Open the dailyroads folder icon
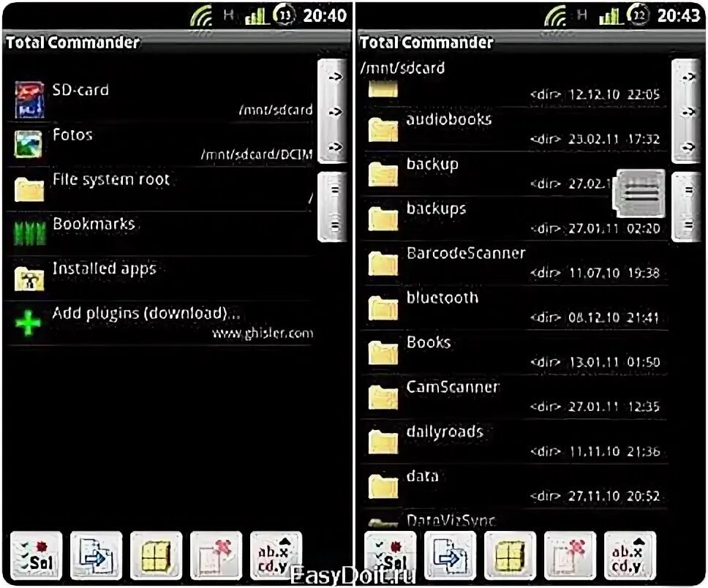Image resolution: width=708 pixels, height=588 pixels. (x=383, y=441)
